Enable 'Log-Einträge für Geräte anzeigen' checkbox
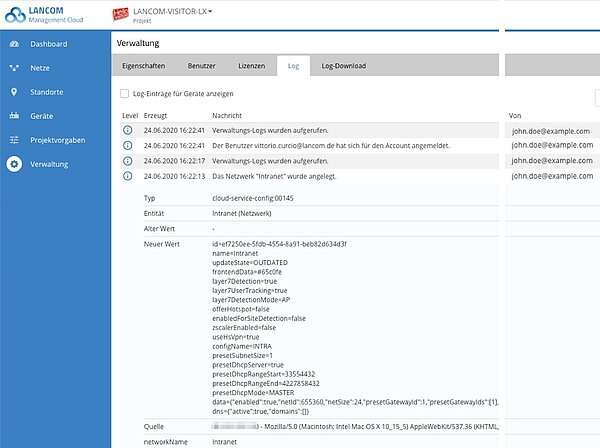The image size is (600, 448). point(124,93)
